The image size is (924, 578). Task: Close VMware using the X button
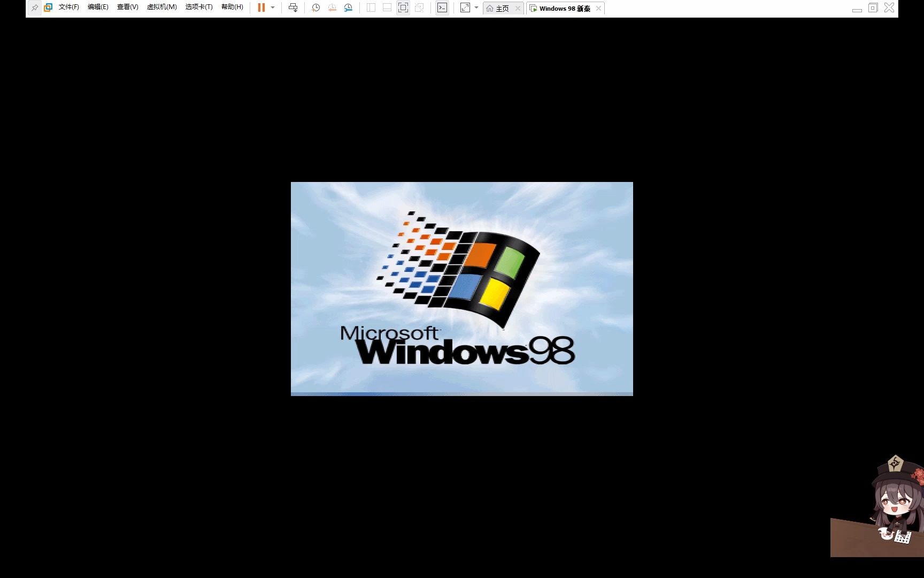click(889, 7)
